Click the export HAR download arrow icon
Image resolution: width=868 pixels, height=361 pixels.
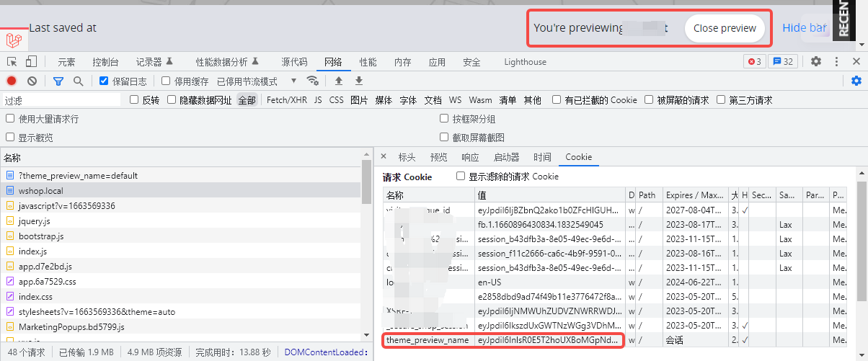coord(358,81)
